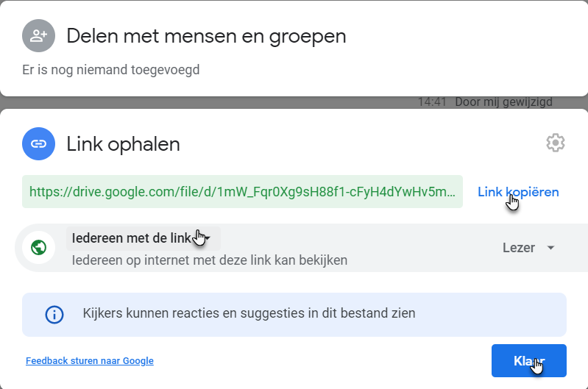Screen dimensions: 588x389
Task: Click 'Door mij gewijzigd' behind the dialog
Action: [503, 102]
